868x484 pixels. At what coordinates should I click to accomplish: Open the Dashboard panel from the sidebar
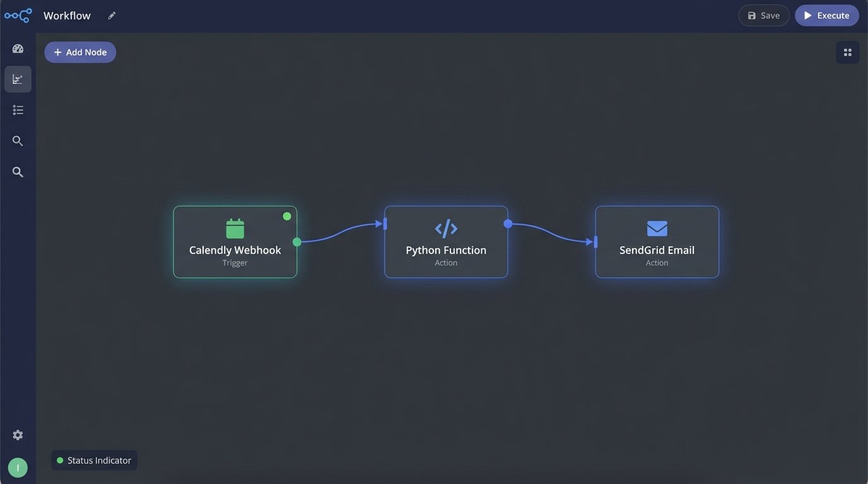[18, 48]
